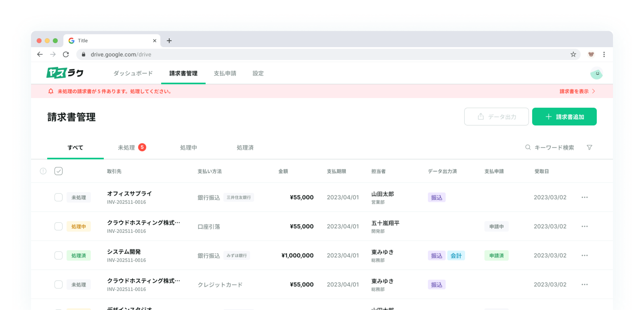This screenshot has width=644, height=310.
Task: Click the 受取日 column header
Action: [x=542, y=171]
